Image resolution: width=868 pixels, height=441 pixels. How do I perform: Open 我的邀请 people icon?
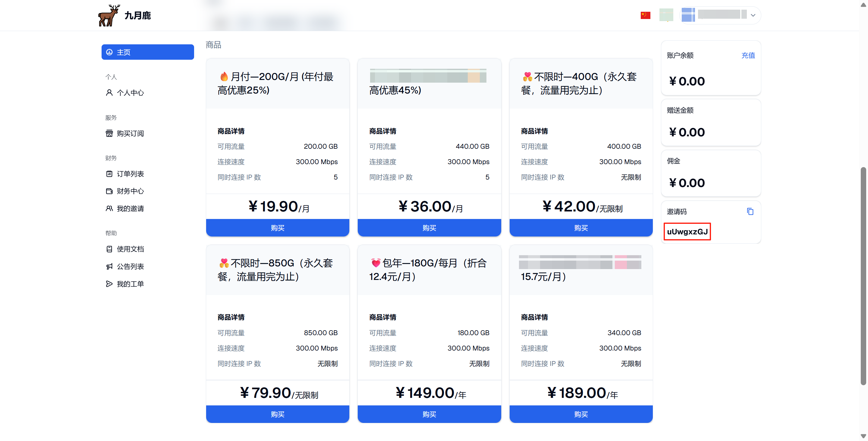coord(109,209)
